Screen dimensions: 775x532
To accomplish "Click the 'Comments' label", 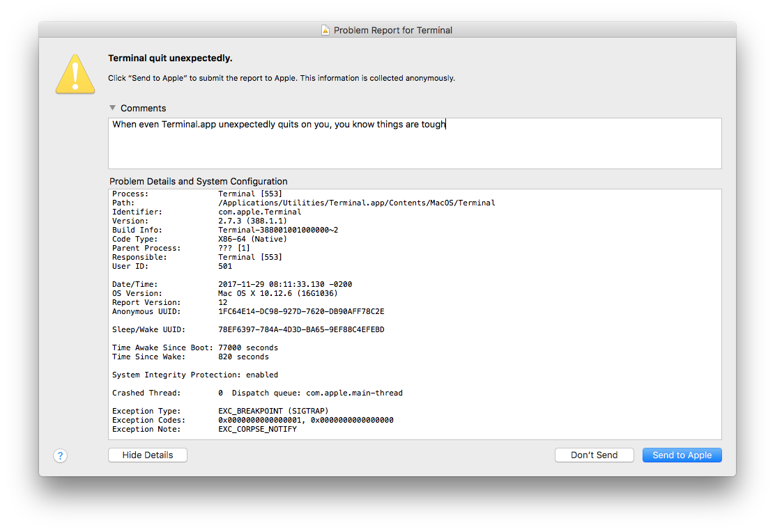I will [144, 108].
